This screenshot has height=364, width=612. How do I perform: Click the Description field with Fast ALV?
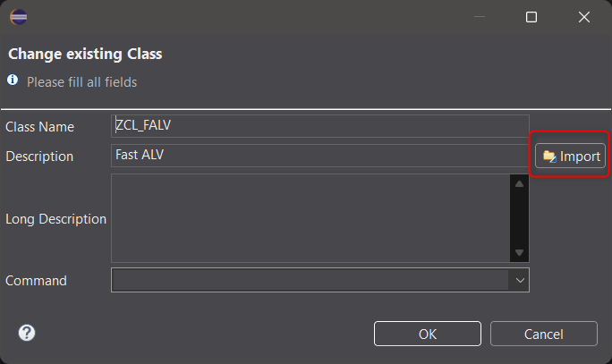click(320, 156)
